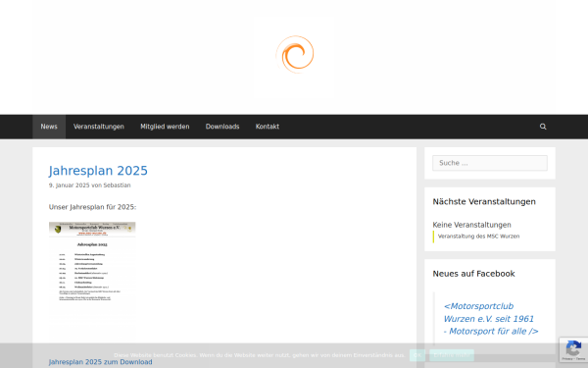Accept cookies with the OK button
This screenshot has width=588, height=368.
(417, 355)
